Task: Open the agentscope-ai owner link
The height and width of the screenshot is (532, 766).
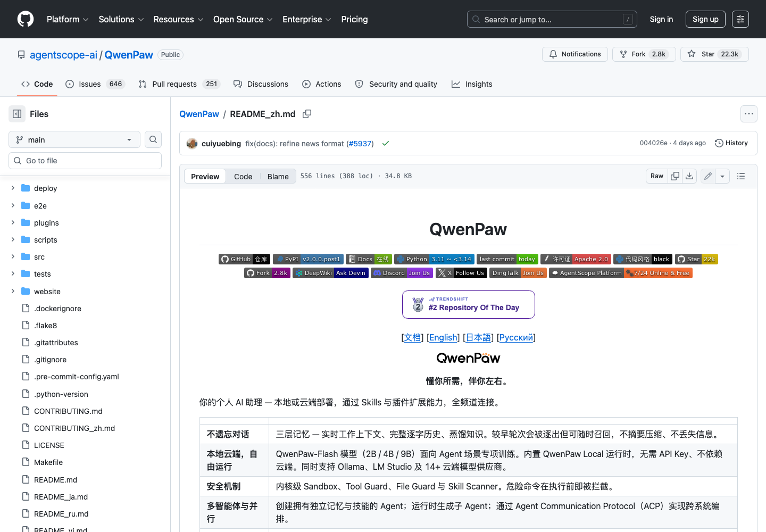Action: tap(63, 55)
